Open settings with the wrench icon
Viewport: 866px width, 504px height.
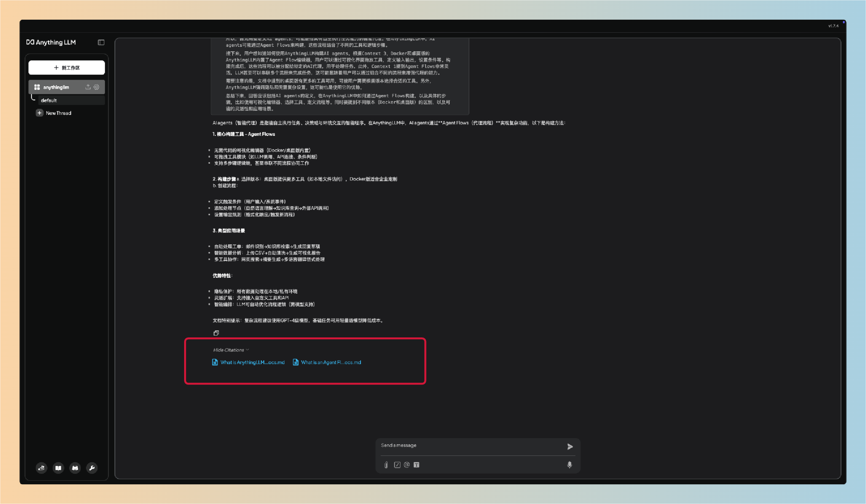tap(92, 468)
